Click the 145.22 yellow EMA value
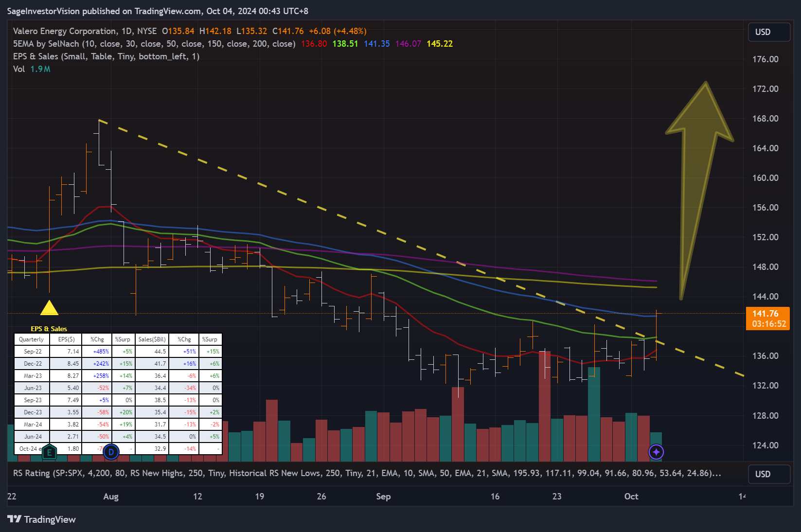Screen dimensions: 801x532 pos(440,44)
